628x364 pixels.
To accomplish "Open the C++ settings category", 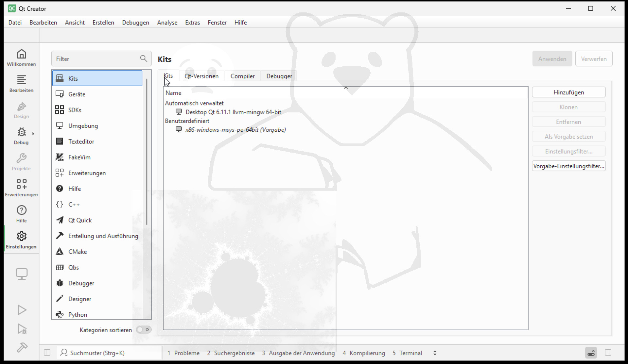I will click(97, 205).
